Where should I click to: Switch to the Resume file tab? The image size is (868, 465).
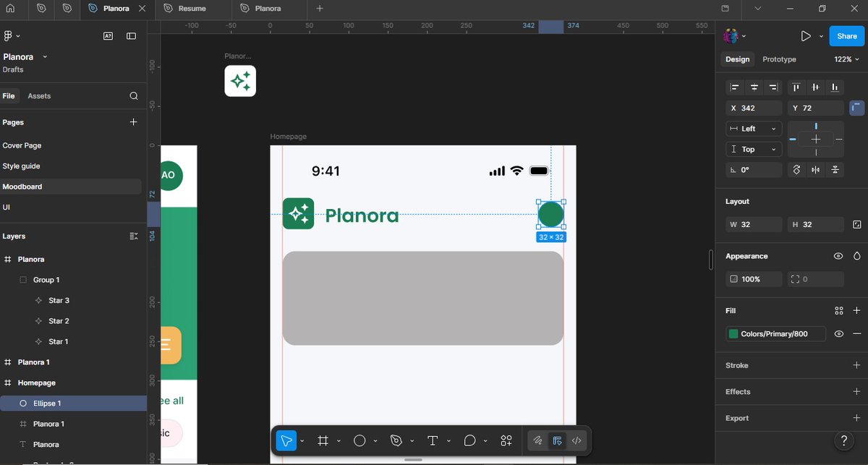tap(192, 9)
